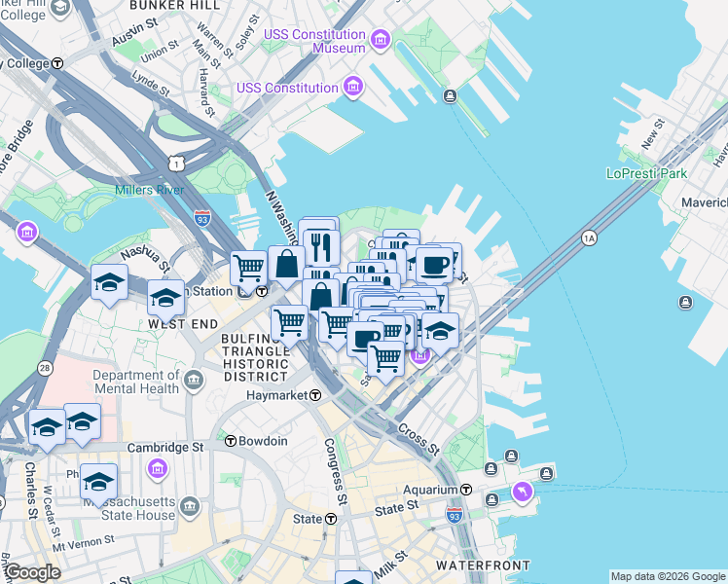This screenshot has height=584, width=728.
Task: Click the Maverick label at right edge
Action: [705, 202]
